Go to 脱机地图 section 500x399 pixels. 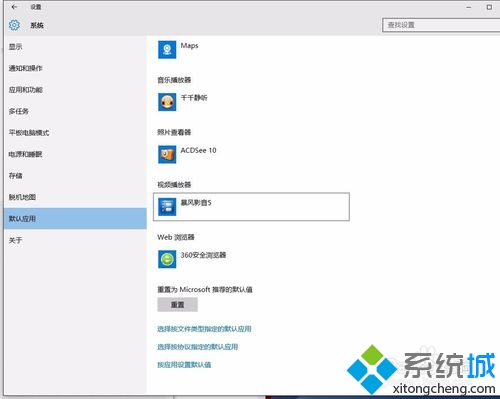pos(75,197)
